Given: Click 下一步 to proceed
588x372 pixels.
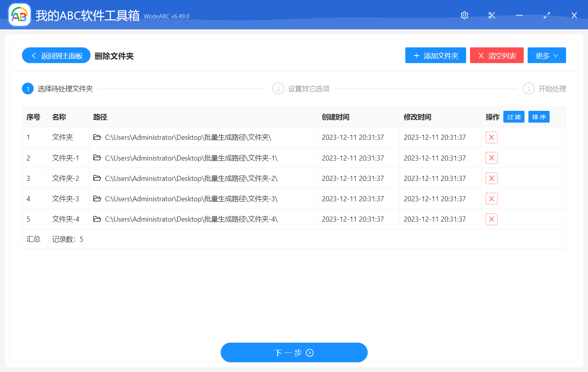Looking at the screenshot, I should coord(294,352).
